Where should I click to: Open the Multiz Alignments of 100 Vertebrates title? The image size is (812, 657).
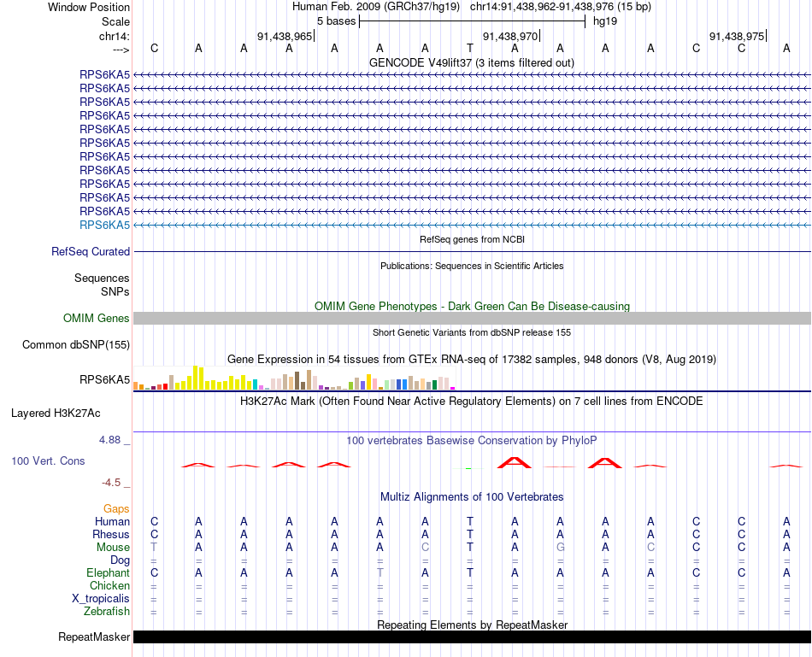point(472,497)
